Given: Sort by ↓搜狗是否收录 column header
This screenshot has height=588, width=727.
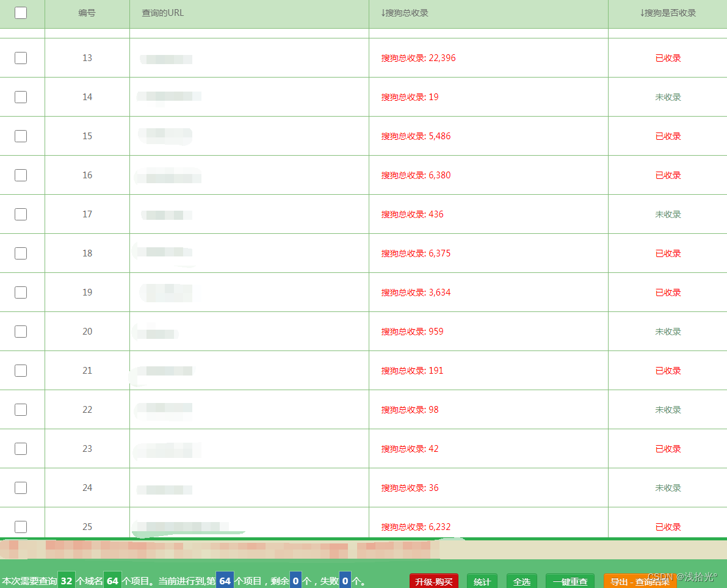Looking at the screenshot, I should 668,13.
